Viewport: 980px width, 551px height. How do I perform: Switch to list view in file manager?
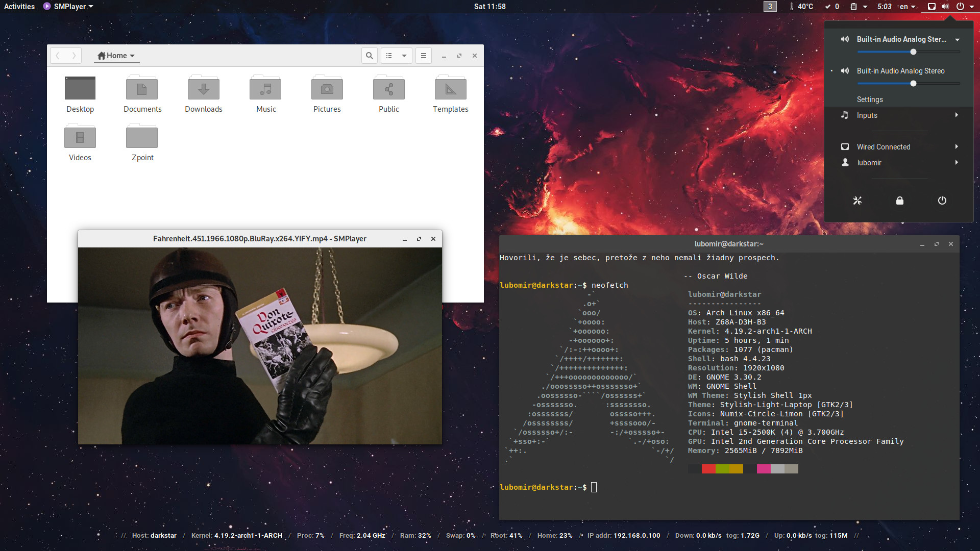(389, 56)
